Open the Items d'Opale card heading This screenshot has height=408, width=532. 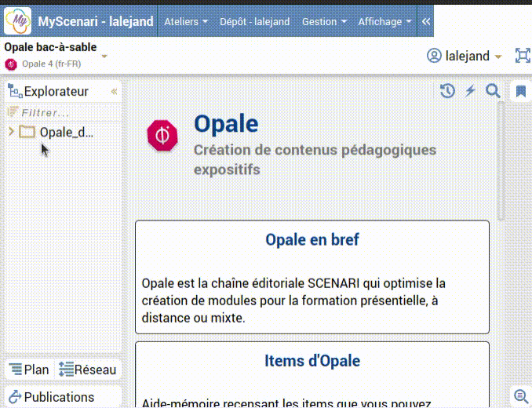[x=312, y=360]
